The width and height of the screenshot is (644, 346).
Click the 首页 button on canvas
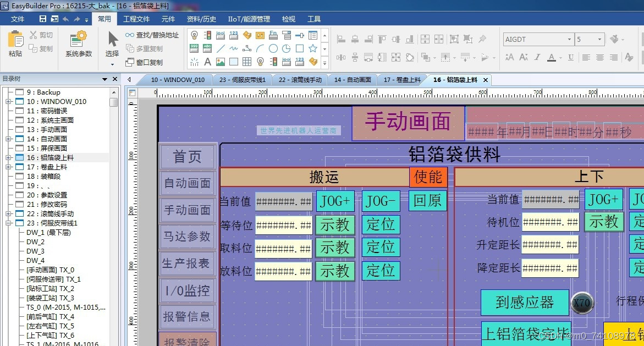(x=188, y=157)
